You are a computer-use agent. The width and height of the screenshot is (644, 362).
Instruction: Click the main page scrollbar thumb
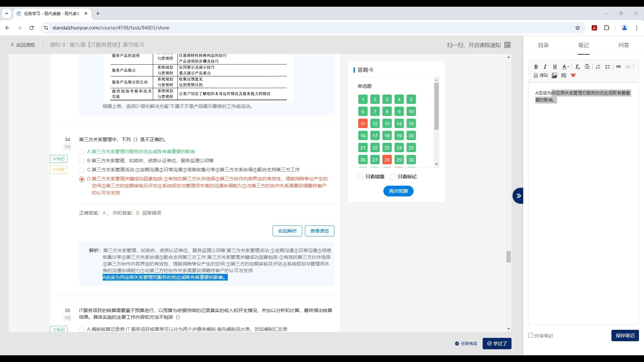coord(508,257)
